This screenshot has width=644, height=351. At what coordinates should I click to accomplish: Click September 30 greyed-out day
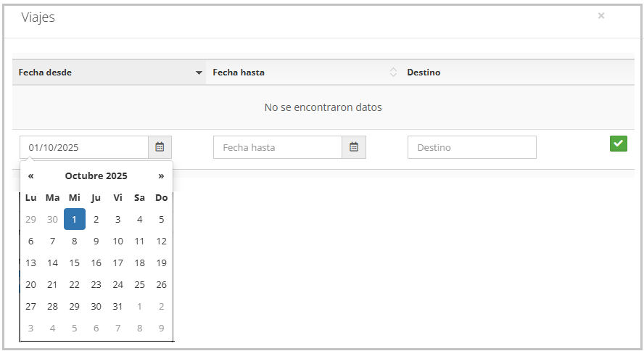point(52,220)
